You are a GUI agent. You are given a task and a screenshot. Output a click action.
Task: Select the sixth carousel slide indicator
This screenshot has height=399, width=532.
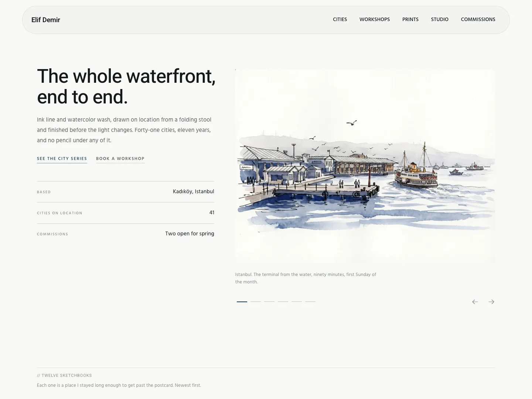pos(310,302)
